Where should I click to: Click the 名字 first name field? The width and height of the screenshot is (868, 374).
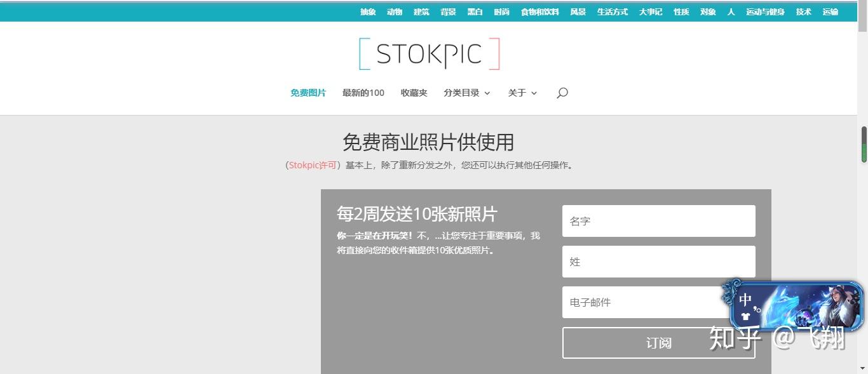point(658,220)
